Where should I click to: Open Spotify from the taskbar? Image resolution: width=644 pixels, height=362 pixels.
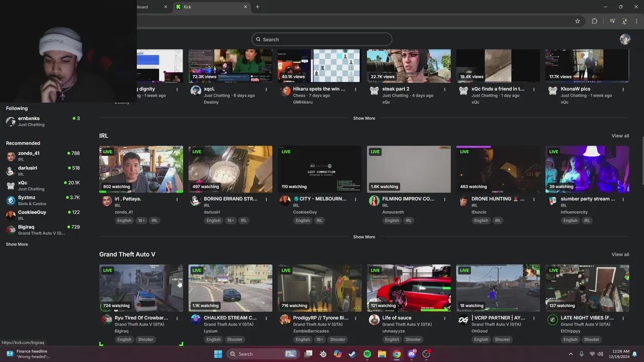point(367,354)
